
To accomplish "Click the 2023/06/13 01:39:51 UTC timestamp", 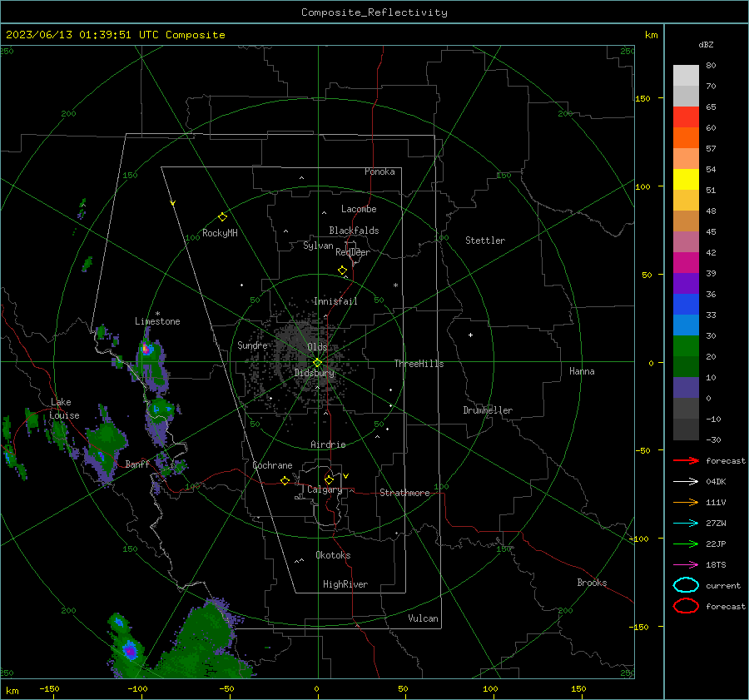I will point(82,35).
